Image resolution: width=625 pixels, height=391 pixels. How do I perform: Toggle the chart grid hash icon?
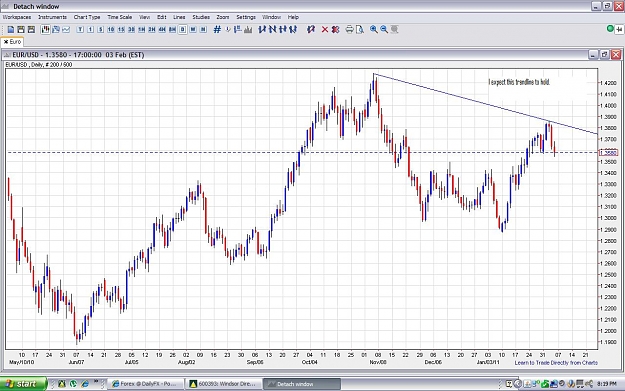[x=217, y=29]
